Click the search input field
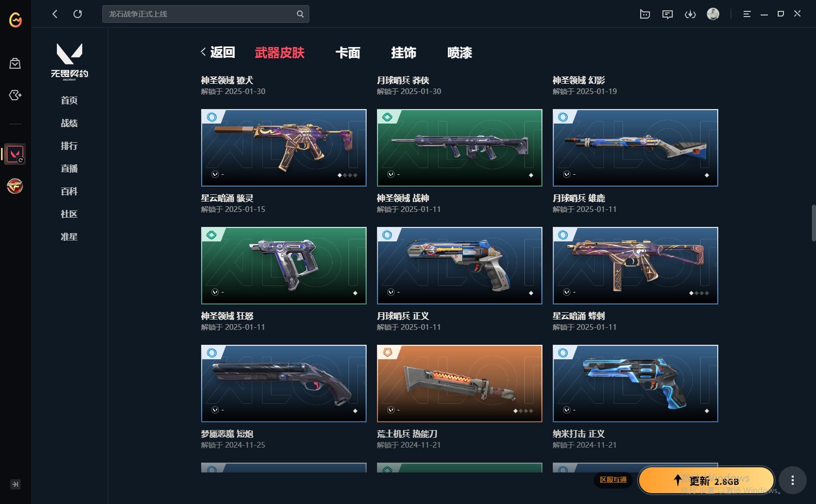 206,14
